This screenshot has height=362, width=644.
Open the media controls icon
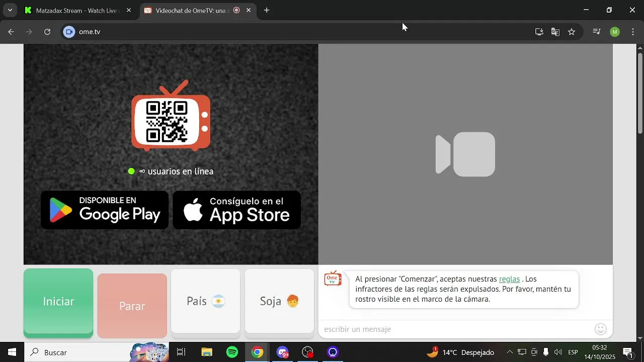597,32
